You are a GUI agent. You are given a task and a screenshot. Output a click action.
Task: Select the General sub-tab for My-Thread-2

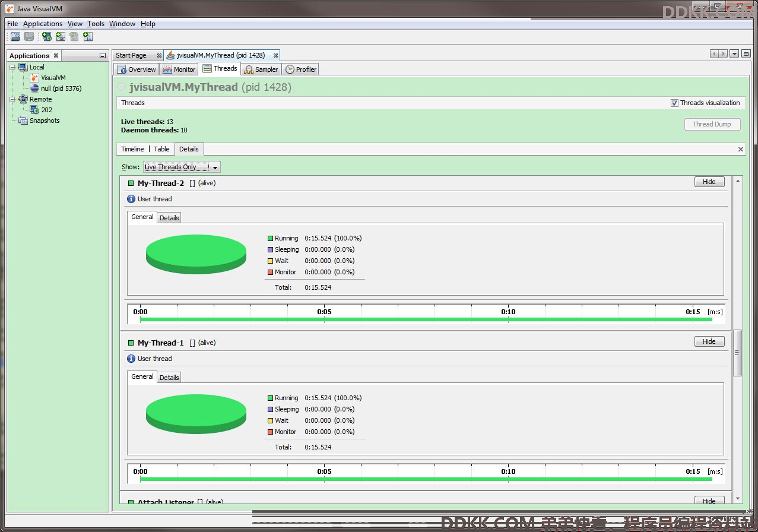(142, 217)
